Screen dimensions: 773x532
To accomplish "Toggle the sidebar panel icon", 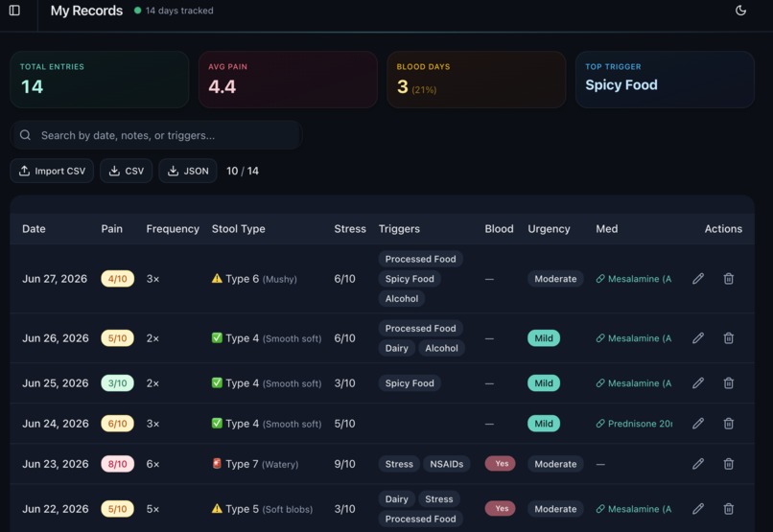I will click(x=14, y=11).
